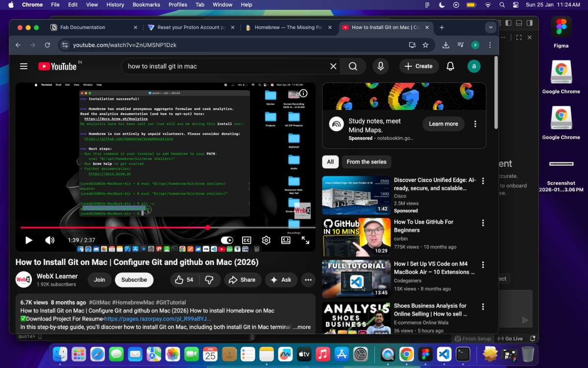Launch Visual Studio Code from the Dock

444,354
